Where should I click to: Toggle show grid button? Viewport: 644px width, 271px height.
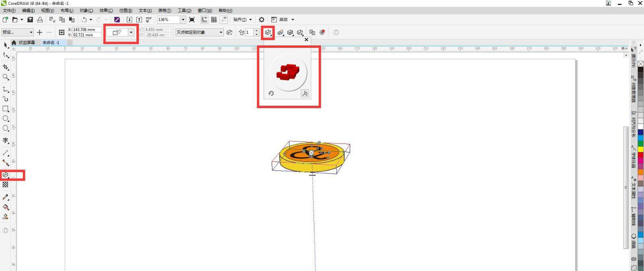(x=214, y=19)
